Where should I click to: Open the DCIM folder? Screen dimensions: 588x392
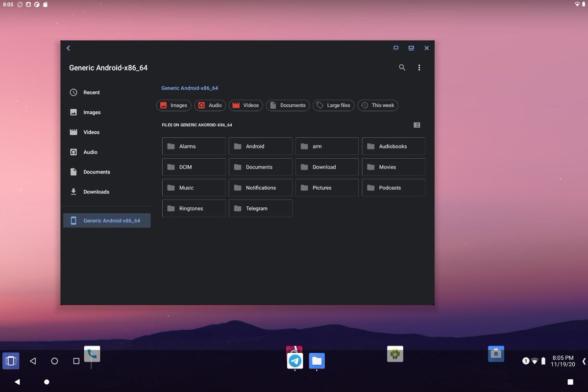194,167
